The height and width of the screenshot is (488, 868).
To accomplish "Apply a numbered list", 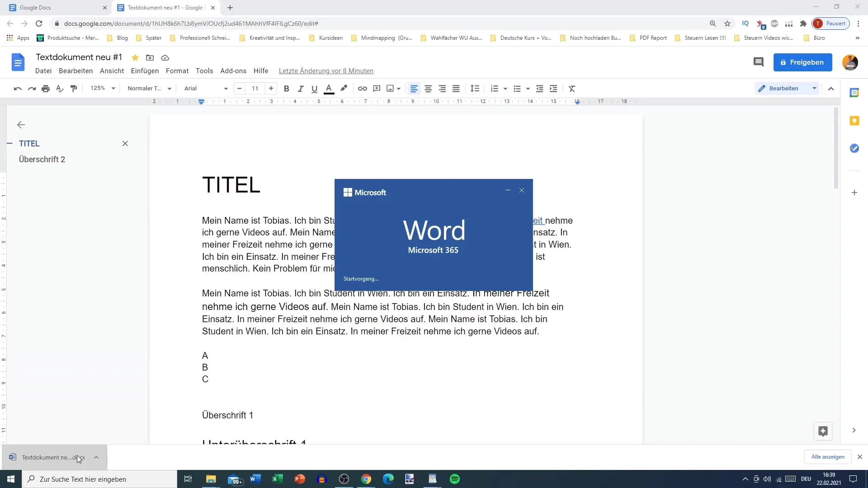I will pyautogui.click(x=495, y=89).
